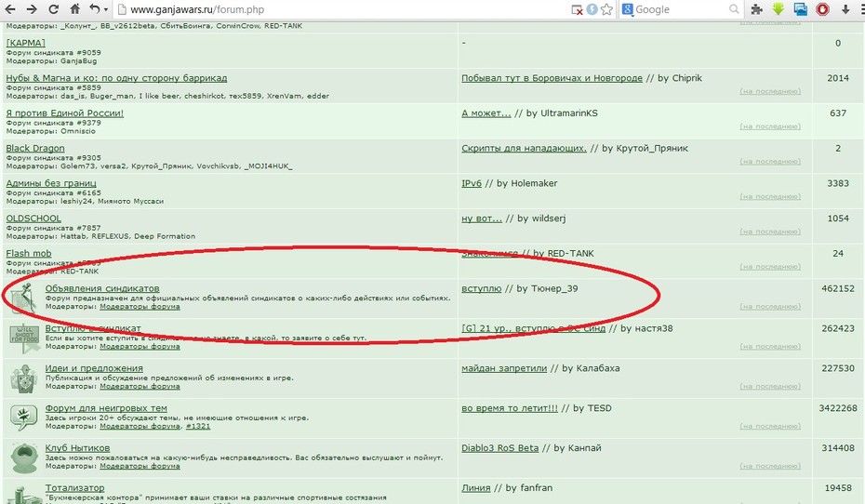The image size is (865, 504).
Task: Open the Я против Единой России! forum
Action: pyautogui.click(x=64, y=113)
